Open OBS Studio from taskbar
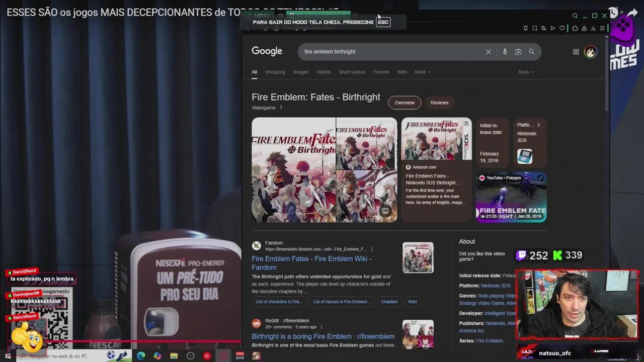 [x=190, y=356]
